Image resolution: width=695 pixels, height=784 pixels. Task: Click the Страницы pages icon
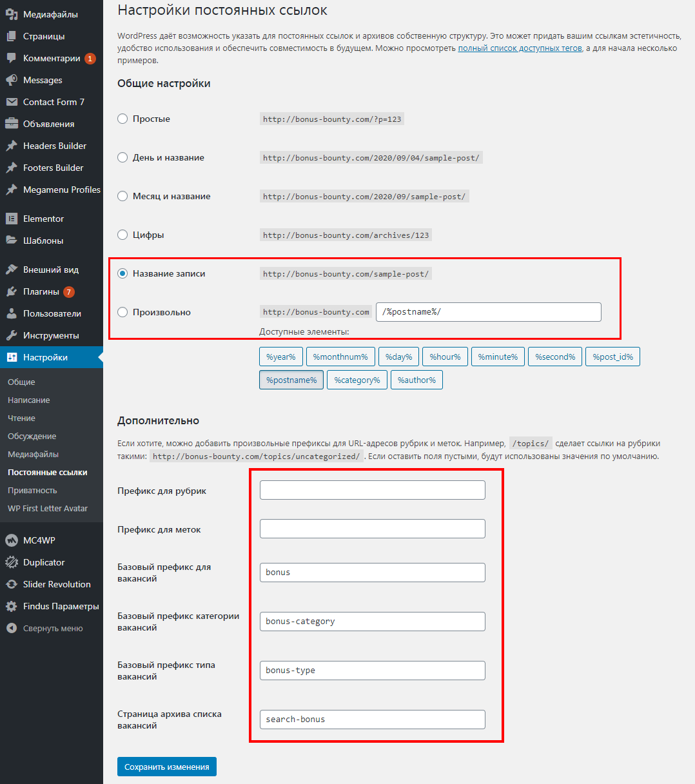click(x=12, y=36)
